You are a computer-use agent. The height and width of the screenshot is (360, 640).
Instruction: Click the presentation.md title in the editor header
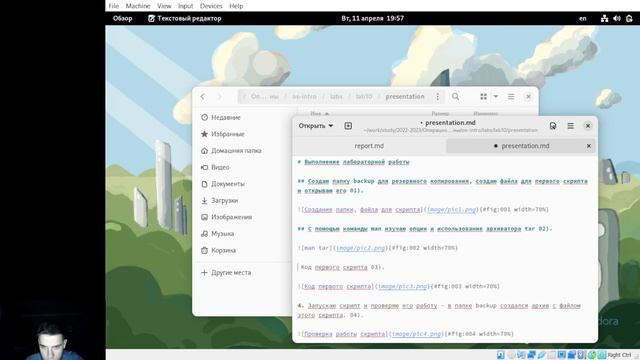(450, 122)
